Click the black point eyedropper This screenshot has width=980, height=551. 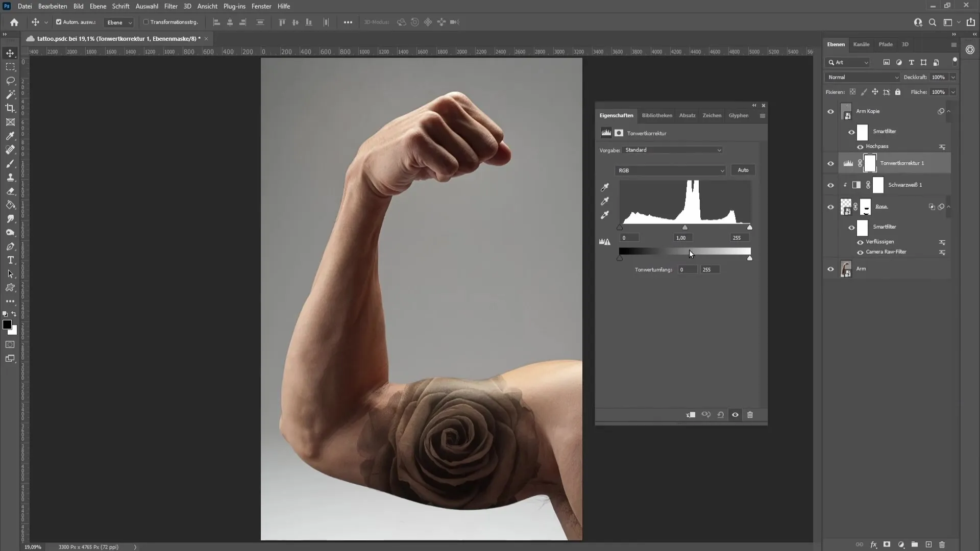click(x=604, y=189)
